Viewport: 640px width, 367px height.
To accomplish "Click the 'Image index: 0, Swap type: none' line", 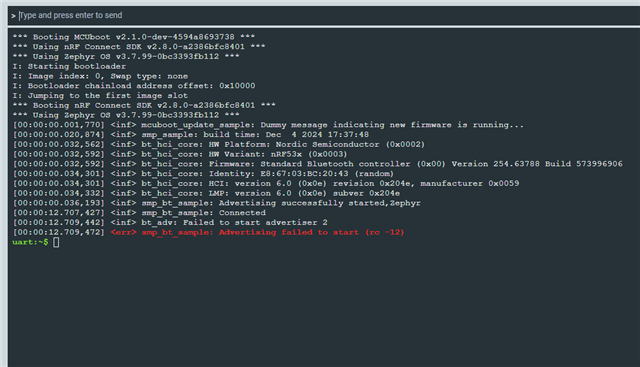I will 100,76.
